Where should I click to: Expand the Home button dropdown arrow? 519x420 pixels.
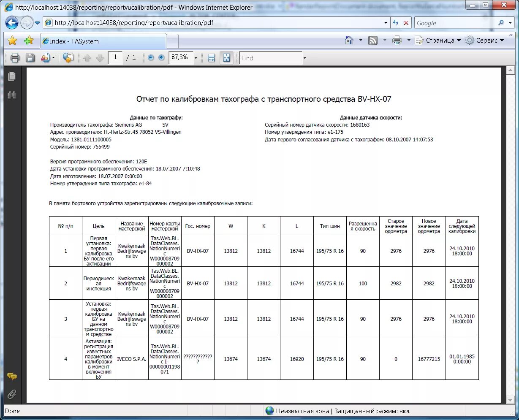[x=361, y=41]
